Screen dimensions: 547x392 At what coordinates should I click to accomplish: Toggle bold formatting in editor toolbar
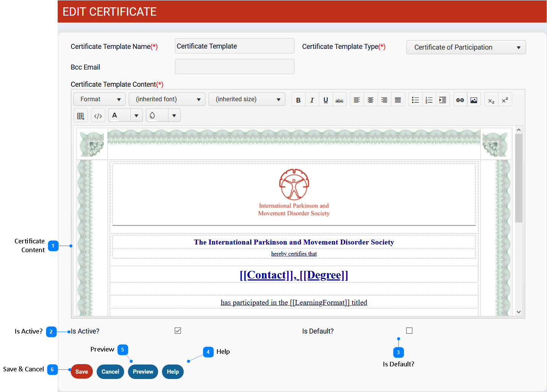tap(298, 100)
